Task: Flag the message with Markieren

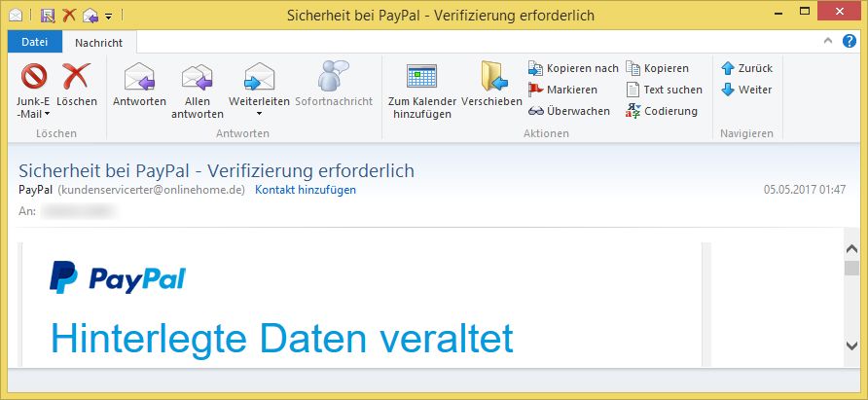Action: [x=562, y=90]
